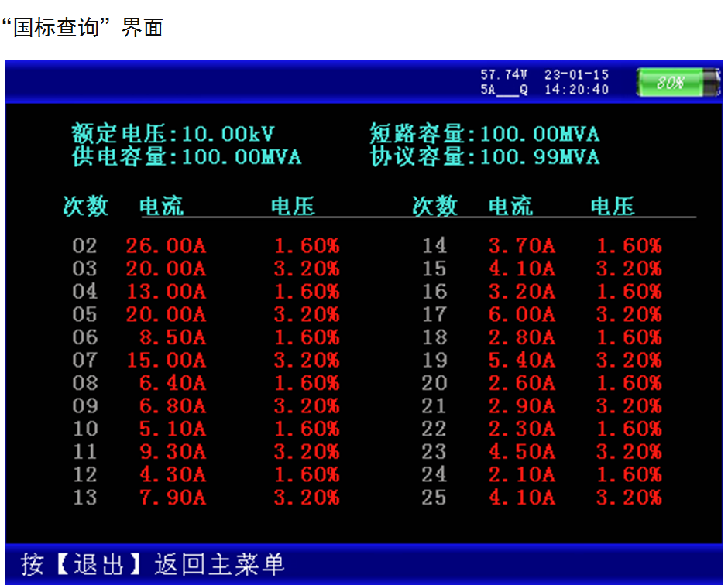Screen dimensions: 728x585
Task: Select the 5.40A value for harmonic 19
Action: coord(521,360)
